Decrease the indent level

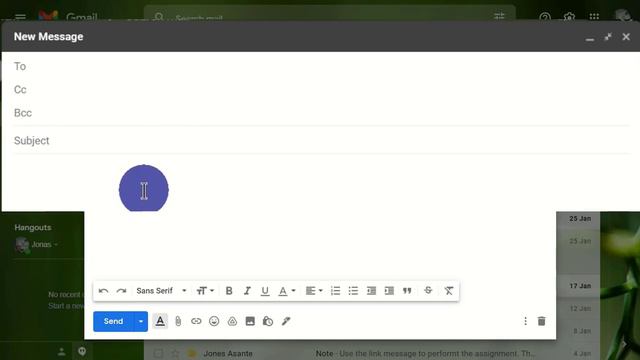tap(371, 291)
